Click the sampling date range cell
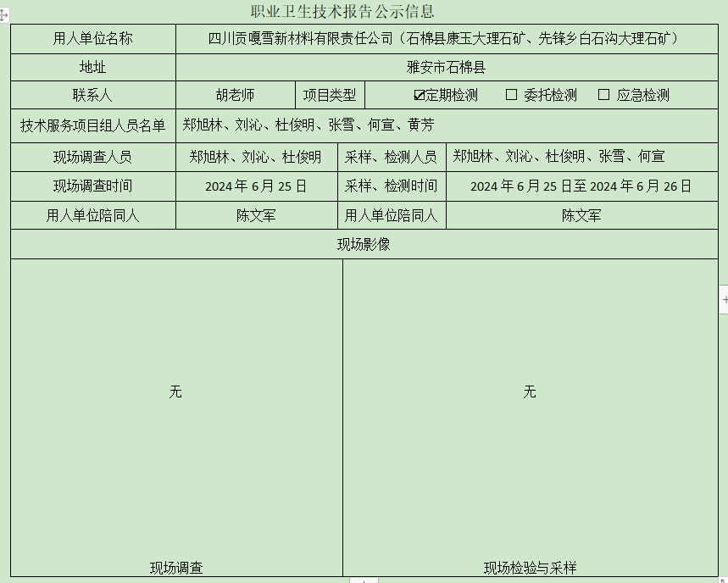Image resolution: width=728 pixels, height=583 pixels. [x=581, y=186]
